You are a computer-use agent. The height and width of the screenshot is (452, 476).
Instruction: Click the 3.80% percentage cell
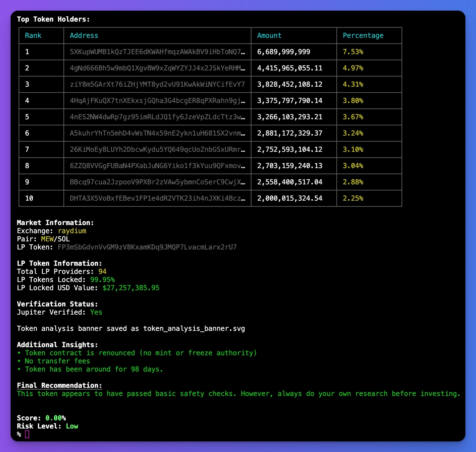tap(353, 101)
